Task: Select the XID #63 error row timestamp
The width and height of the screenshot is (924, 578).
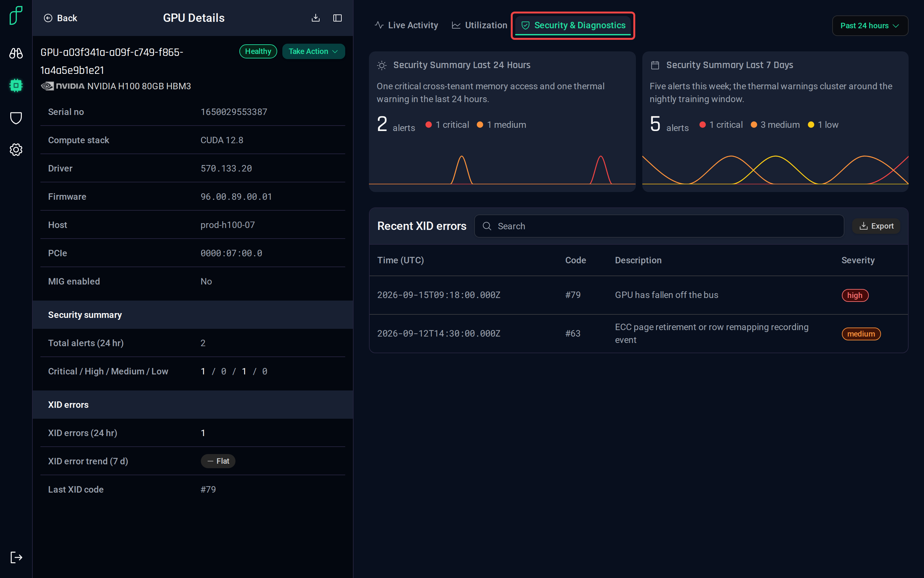Action: [439, 333]
